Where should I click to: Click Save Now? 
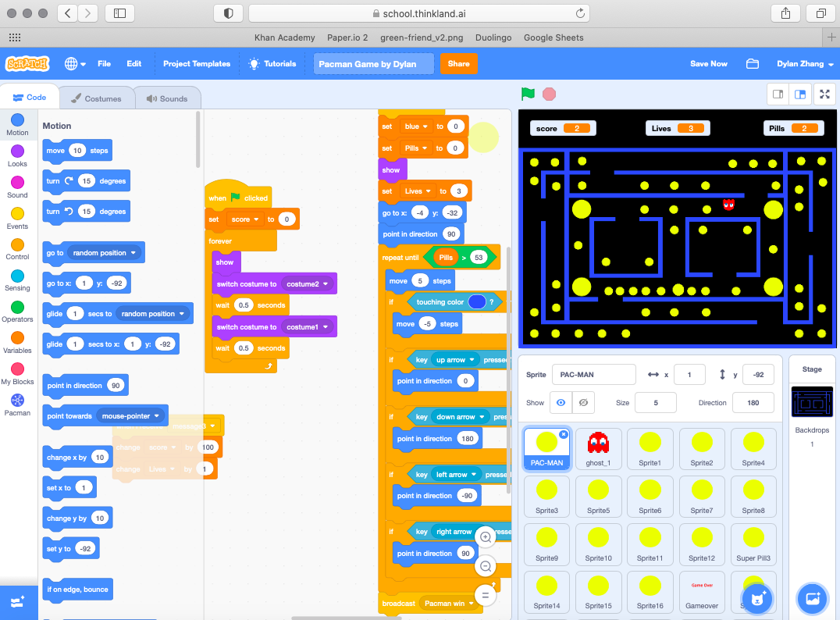pyautogui.click(x=708, y=64)
